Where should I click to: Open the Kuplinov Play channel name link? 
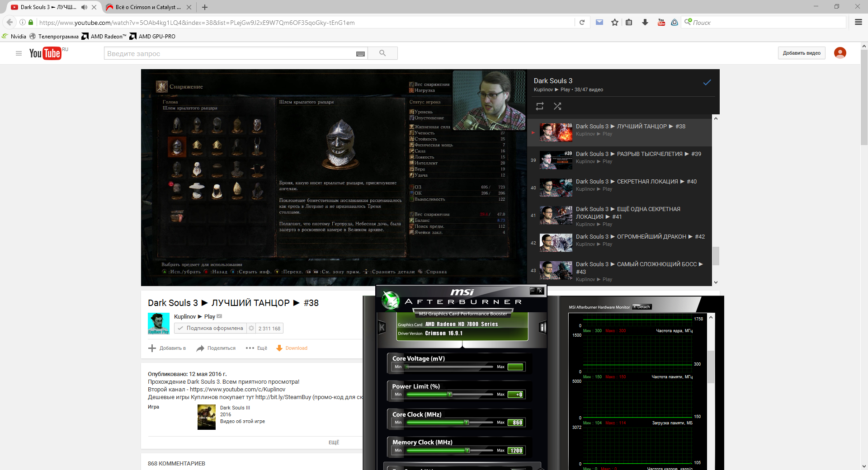coord(194,316)
